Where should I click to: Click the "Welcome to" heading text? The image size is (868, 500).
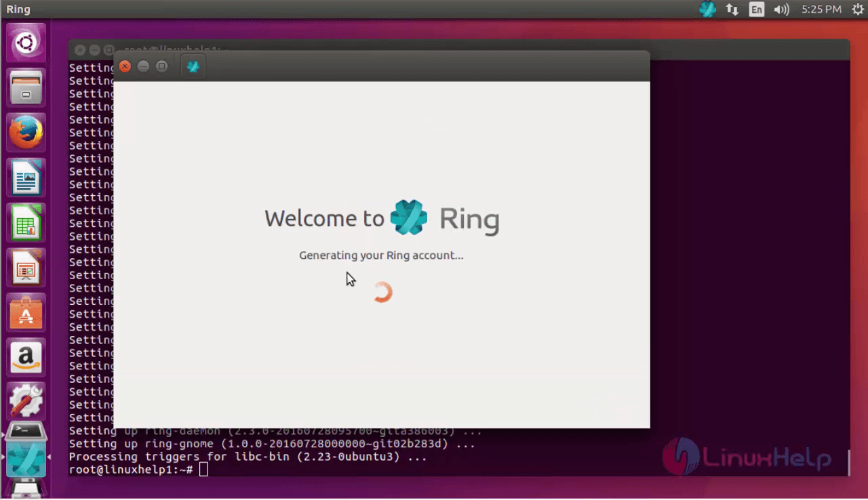(324, 218)
